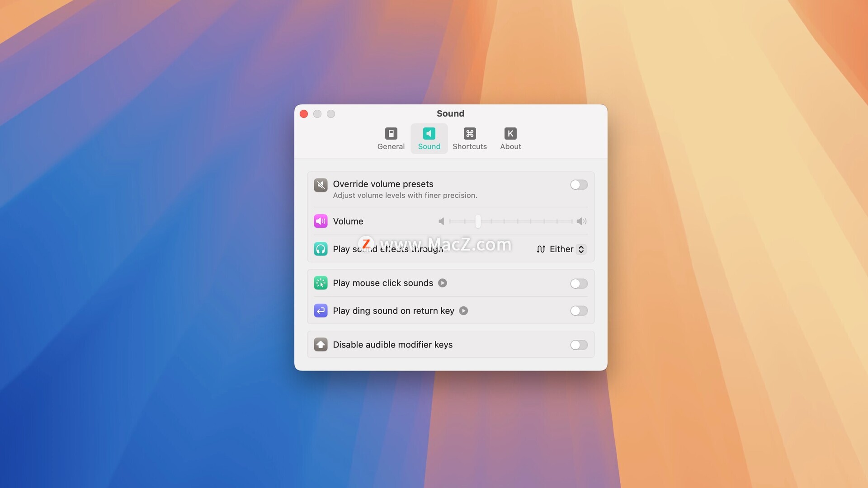Click the Volume slider handle

(478, 221)
